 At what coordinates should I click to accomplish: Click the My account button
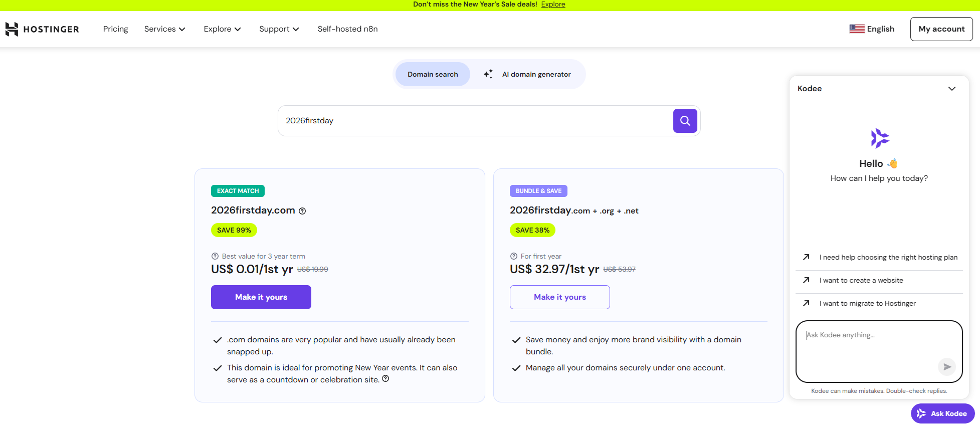pos(941,29)
